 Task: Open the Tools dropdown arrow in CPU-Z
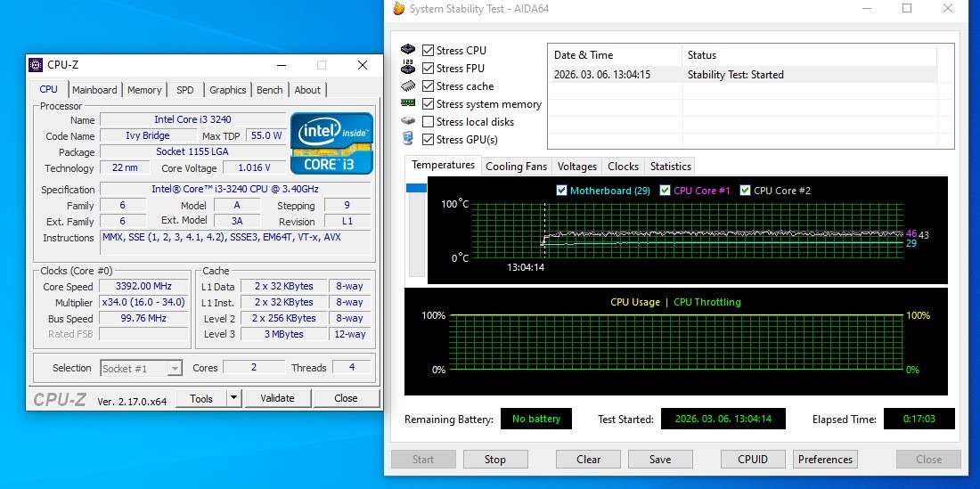[x=233, y=398]
